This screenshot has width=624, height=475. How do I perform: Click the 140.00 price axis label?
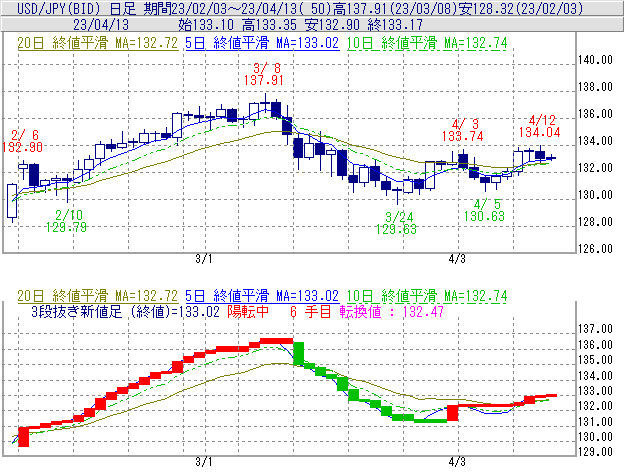[x=595, y=60]
